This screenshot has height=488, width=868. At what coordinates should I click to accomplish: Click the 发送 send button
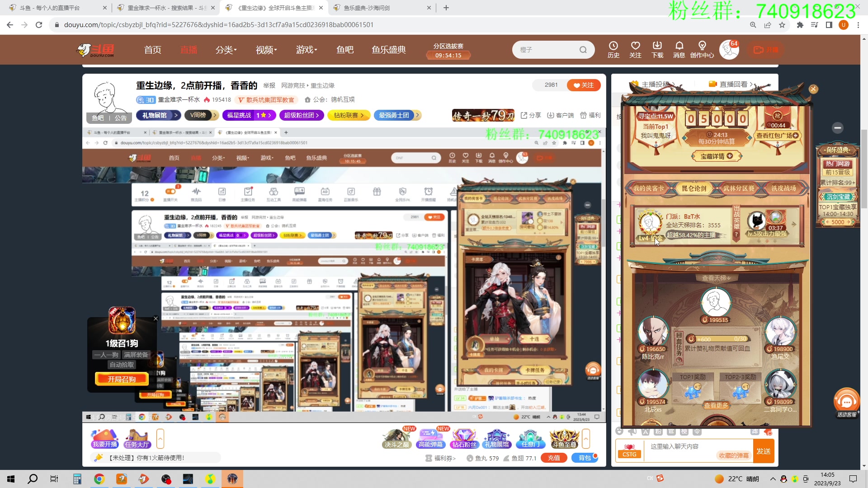click(764, 451)
